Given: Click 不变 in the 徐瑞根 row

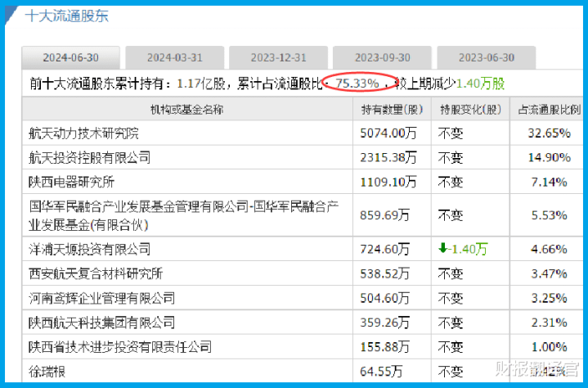Looking at the screenshot, I should [x=451, y=372].
